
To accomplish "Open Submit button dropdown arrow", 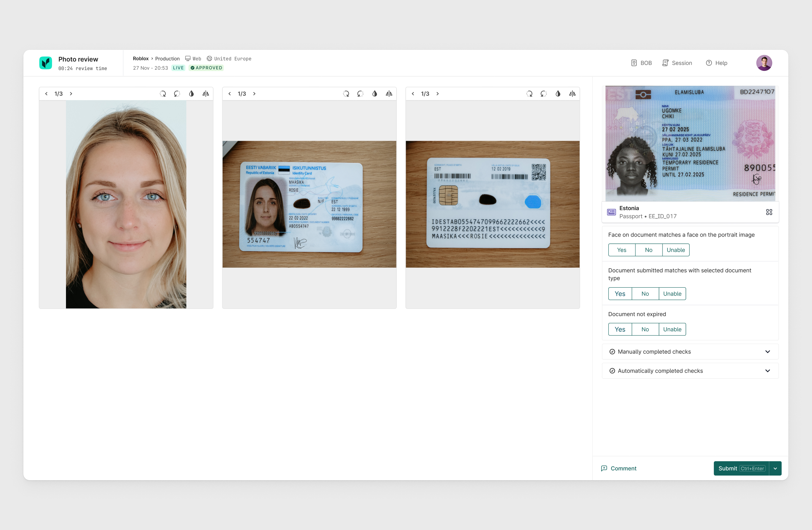I will [775, 468].
